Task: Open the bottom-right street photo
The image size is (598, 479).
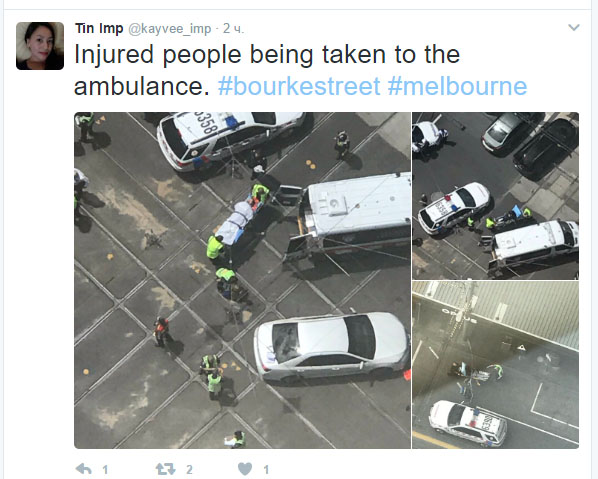Action: pyautogui.click(x=495, y=365)
